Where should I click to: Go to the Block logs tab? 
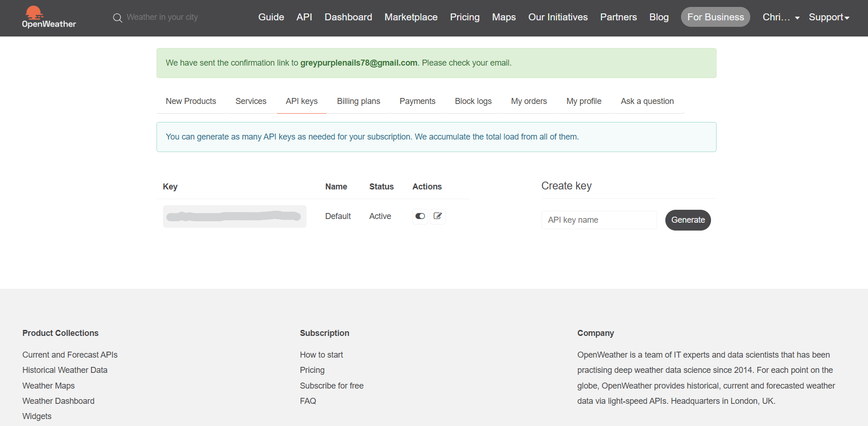point(473,101)
